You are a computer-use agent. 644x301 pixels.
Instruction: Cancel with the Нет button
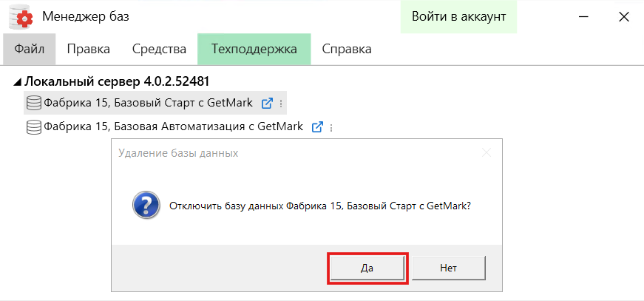click(x=449, y=268)
